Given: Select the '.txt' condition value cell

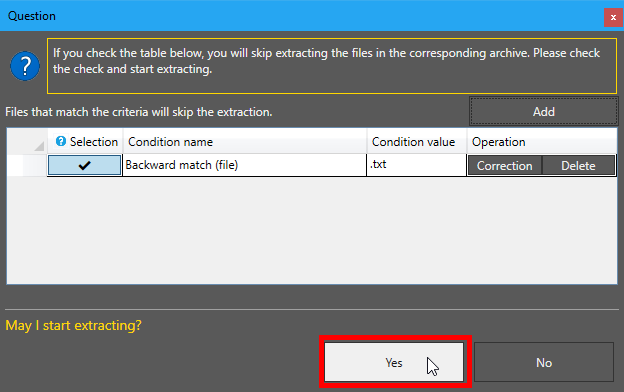Looking at the screenshot, I should click(x=417, y=165).
